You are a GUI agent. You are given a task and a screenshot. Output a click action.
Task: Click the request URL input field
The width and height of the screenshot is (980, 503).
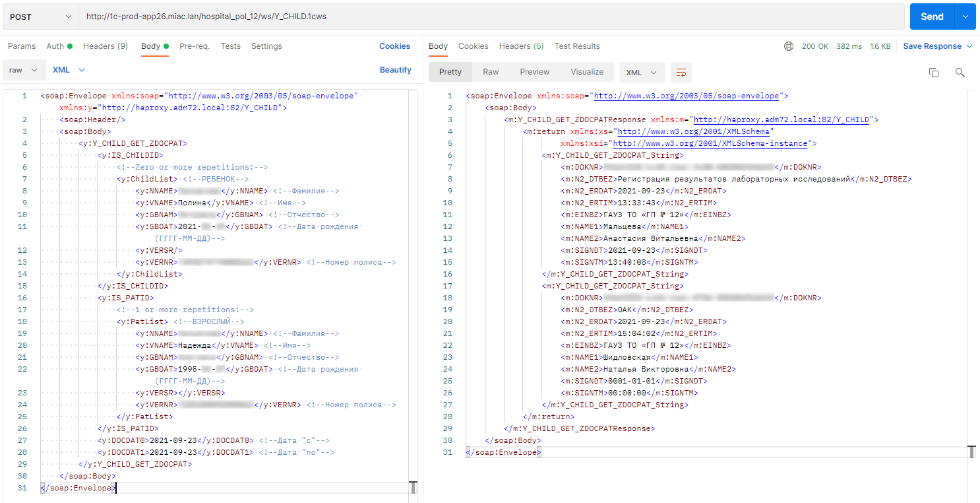[491, 17]
